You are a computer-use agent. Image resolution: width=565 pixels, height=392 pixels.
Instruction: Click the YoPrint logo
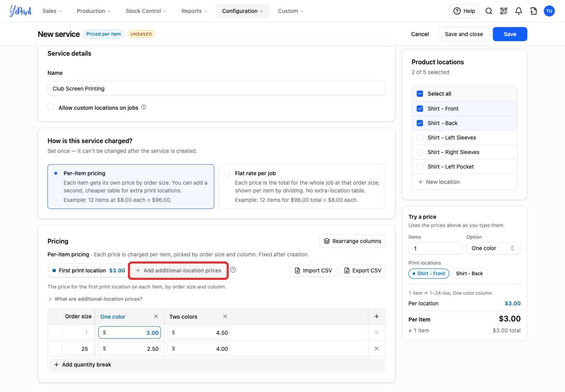click(x=21, y=11)
